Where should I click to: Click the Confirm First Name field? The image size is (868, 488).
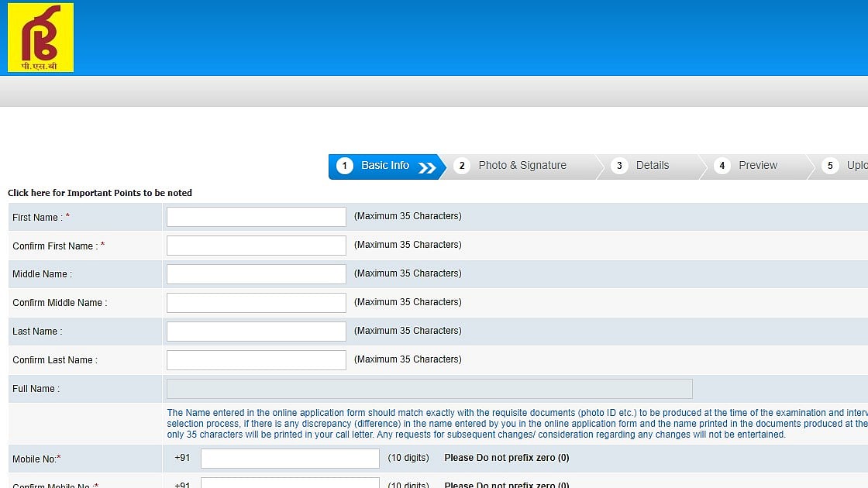(x=256, y=246)
